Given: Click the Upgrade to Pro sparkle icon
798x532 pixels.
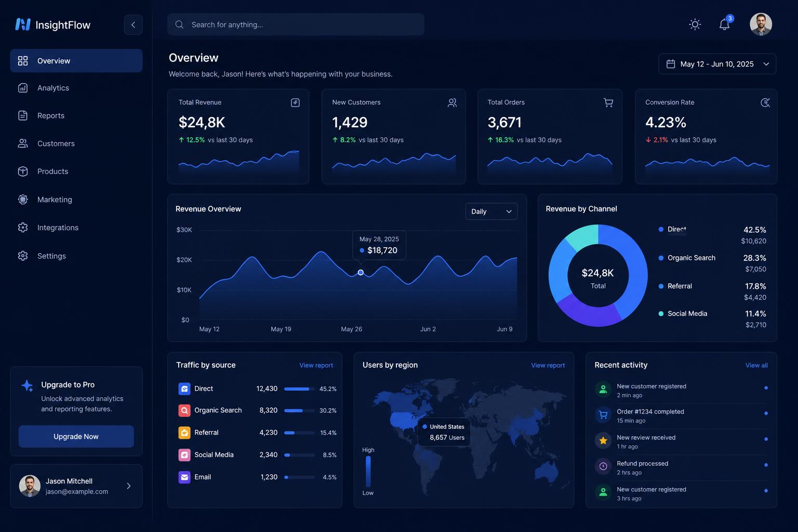Looking at the screenshot, I should [x=27, y=385].
